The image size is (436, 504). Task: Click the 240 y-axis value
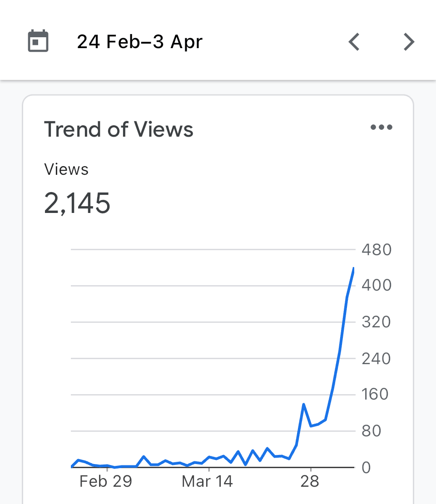(x=376, y=358)
